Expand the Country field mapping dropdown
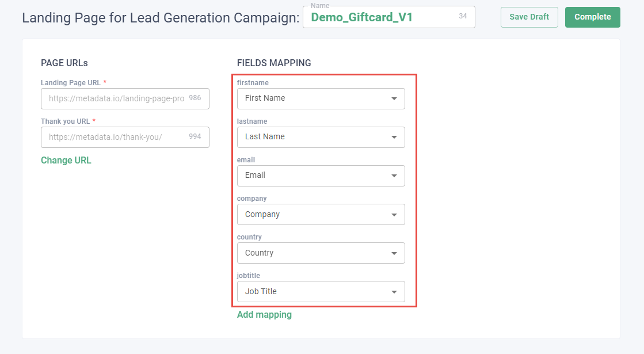 314,253
